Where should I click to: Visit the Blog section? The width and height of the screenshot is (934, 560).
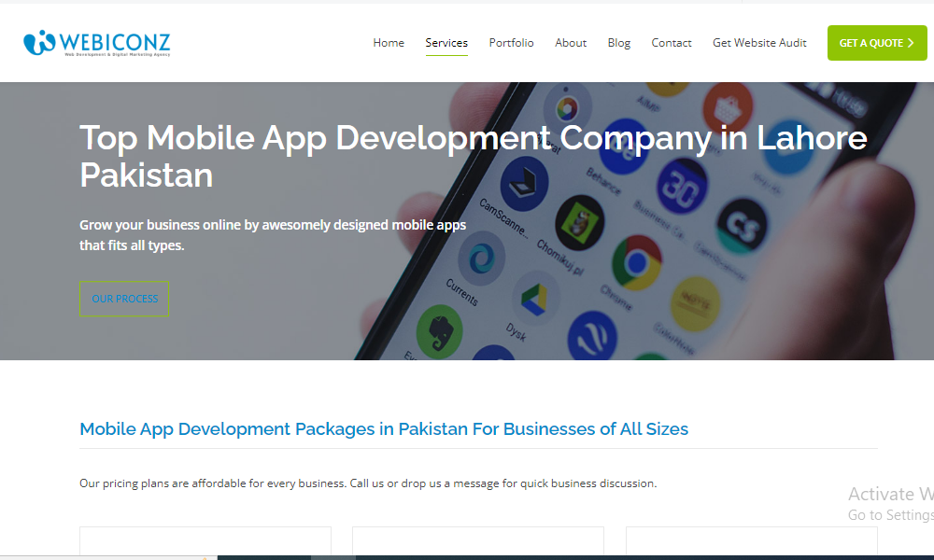pyautogui.click(x=618, y=43)
